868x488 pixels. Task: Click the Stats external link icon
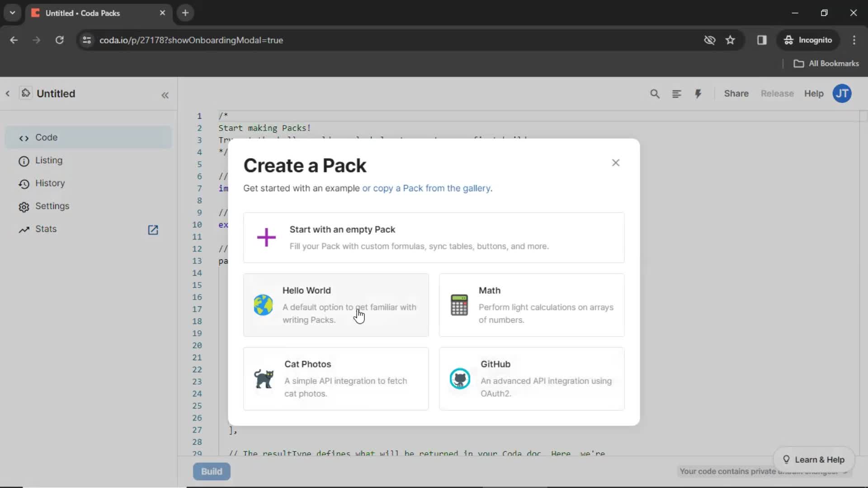(x=153, y=230)
